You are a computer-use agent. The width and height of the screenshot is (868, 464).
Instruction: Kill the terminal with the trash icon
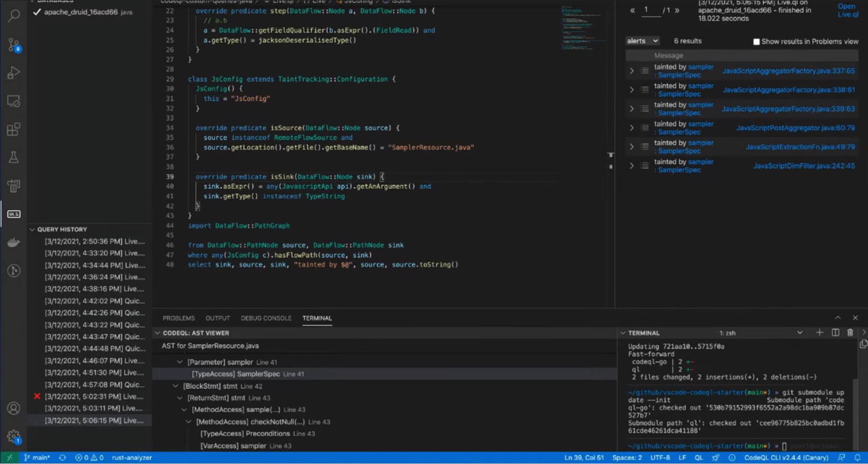(x=850, y=332)
